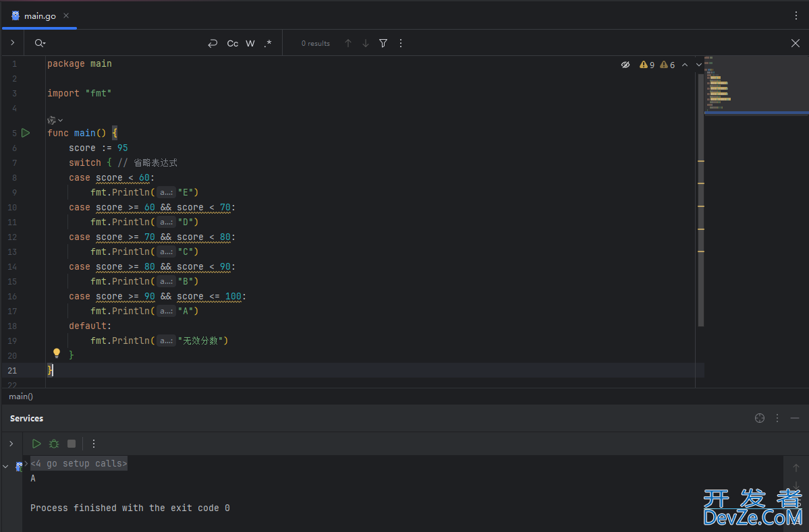Jump to next highlighted problem
The width and height of the screenshot is (809, 532).
click(698, 65)
